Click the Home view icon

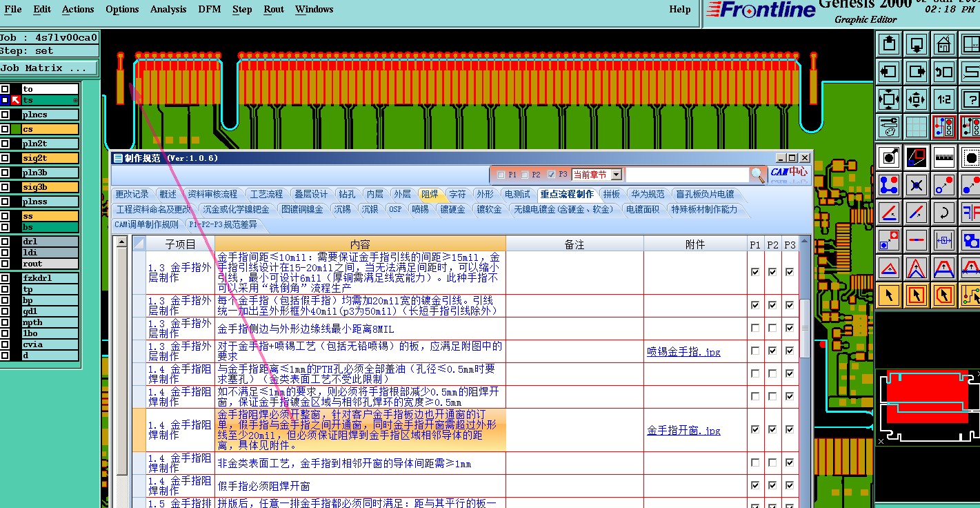coord(943,45)
